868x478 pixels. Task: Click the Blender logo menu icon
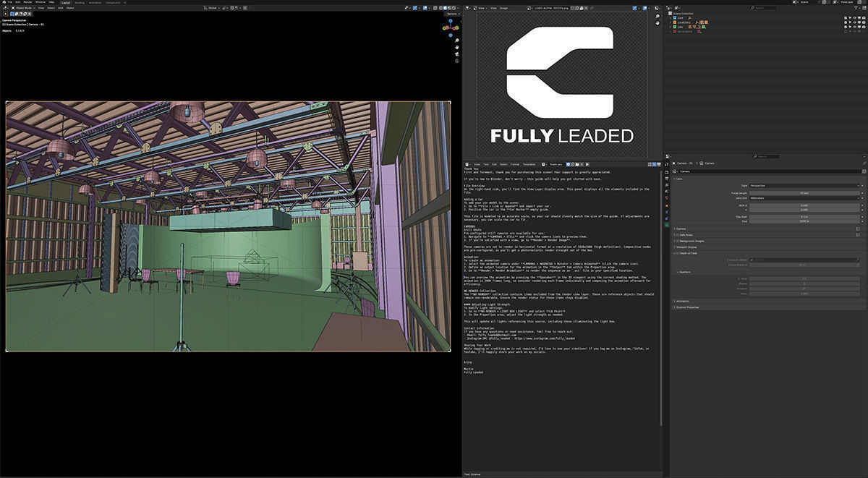point(4,2)
